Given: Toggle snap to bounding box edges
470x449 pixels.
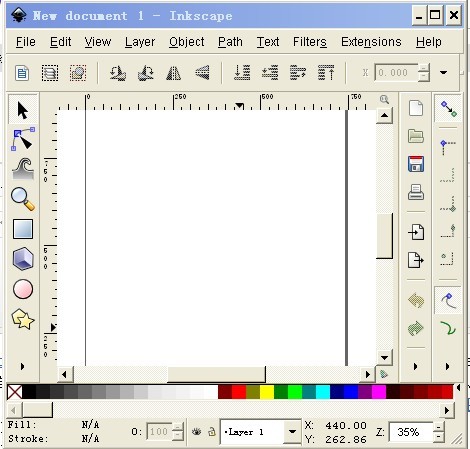Looking at the screenshot, I should click(x=448, y=175).
